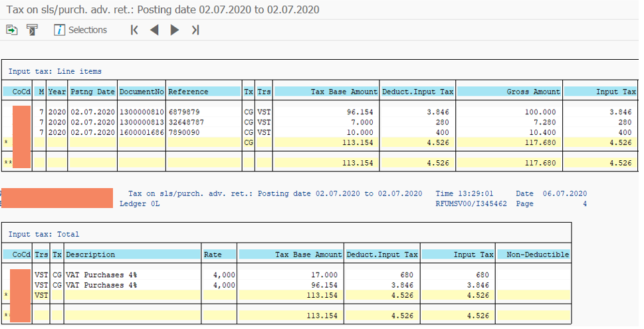644x329 pixels.
Task: Click the Reference column header
Action: click(x=204, y=92)
